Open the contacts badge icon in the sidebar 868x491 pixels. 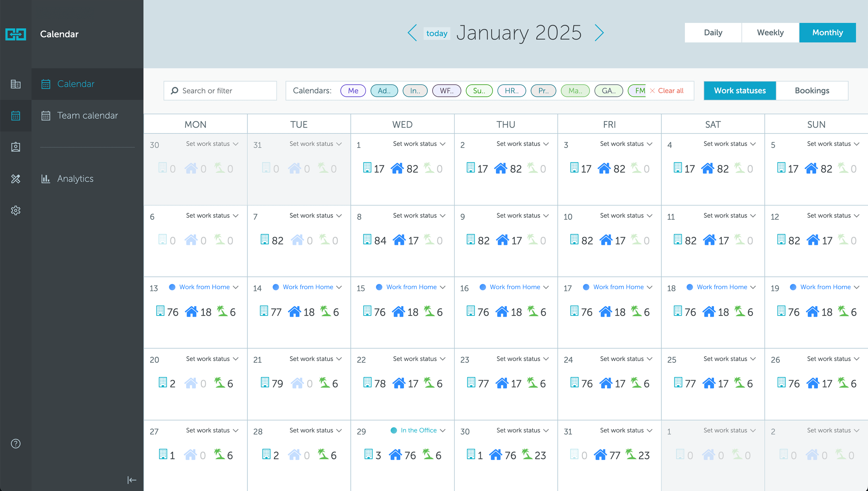(15, 146)
